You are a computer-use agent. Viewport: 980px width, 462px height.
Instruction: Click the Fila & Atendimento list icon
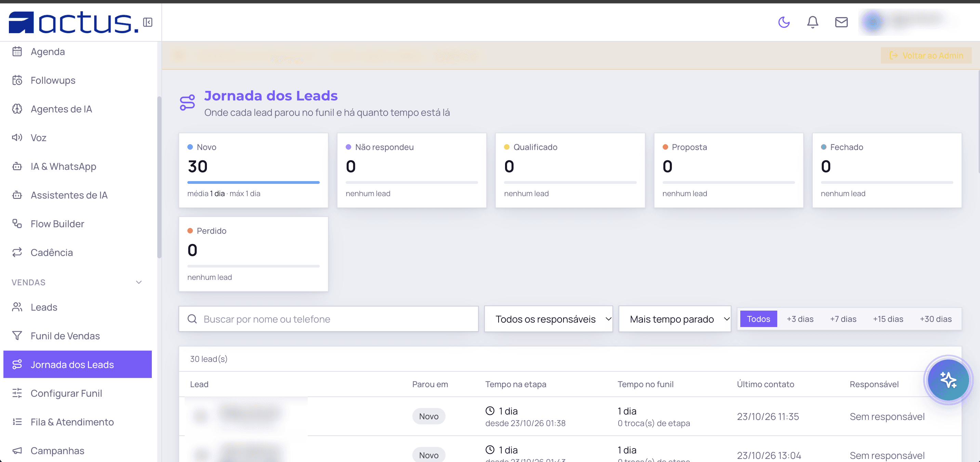click(x=17, y=422)
